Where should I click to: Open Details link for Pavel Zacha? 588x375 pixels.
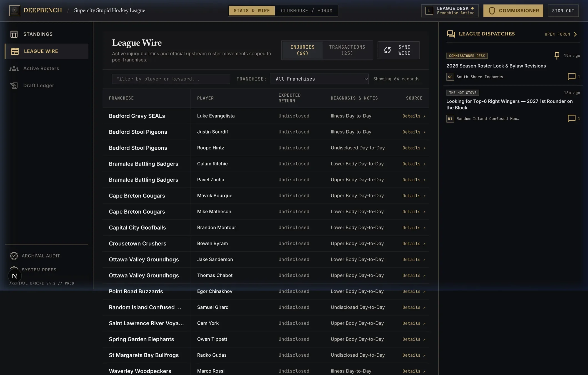coord(414,180)
